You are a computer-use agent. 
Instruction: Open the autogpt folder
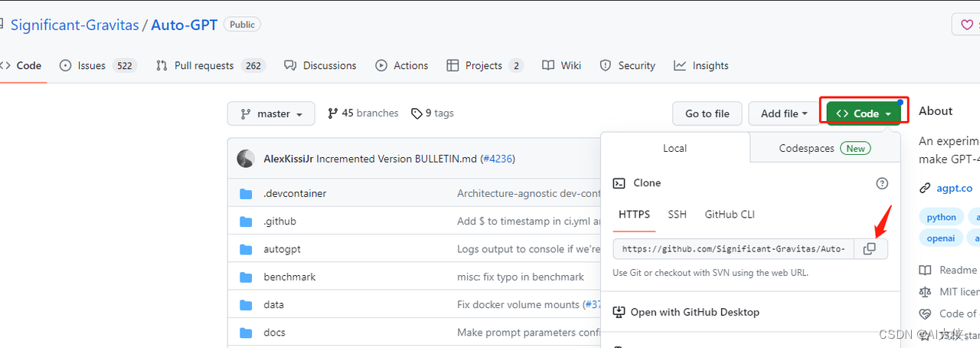click(283, 249)
